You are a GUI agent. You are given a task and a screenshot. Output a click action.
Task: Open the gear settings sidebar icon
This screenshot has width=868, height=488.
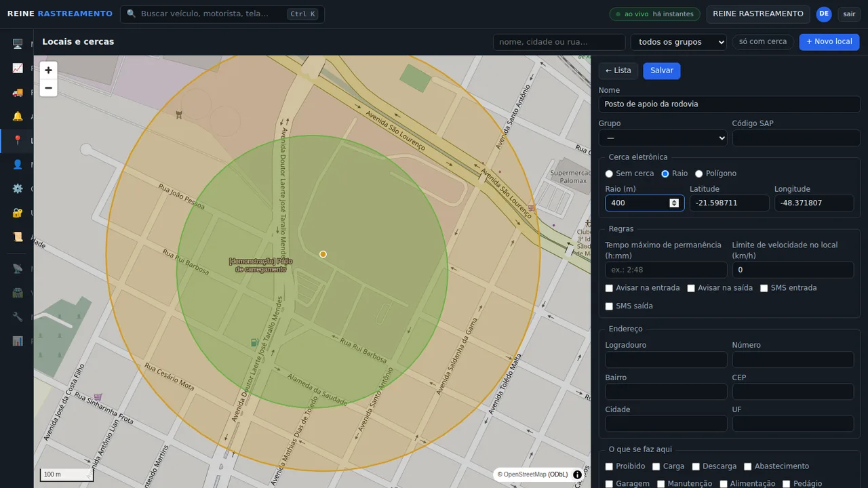pos(18,188)
